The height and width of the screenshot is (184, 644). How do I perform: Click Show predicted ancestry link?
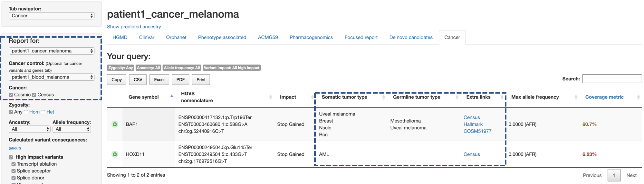[x=134, y=27]
